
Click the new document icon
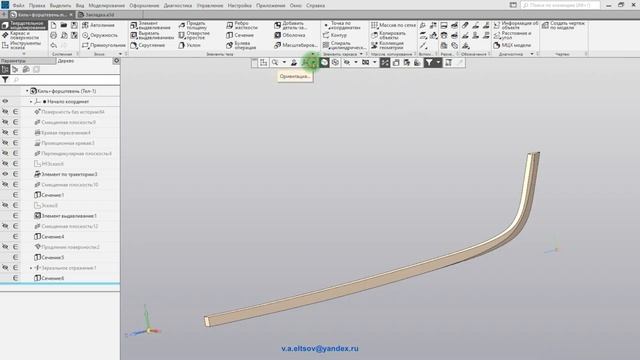[x=53, y=25]
